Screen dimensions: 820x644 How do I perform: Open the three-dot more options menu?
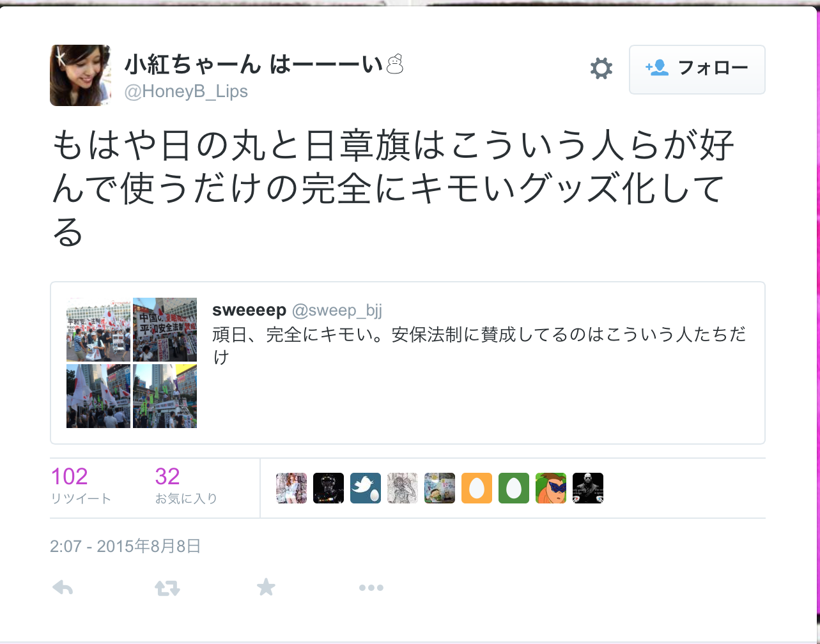(371, 588)
